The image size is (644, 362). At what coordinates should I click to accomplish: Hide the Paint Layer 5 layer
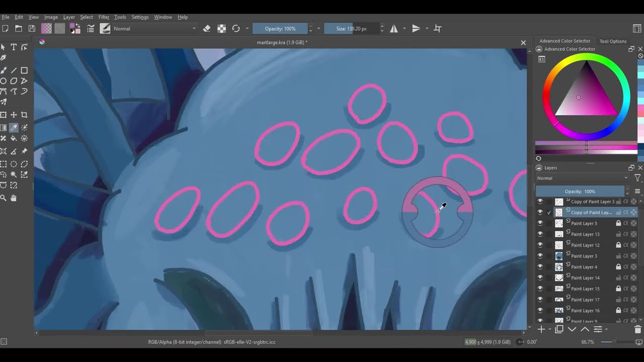[540, 223]
